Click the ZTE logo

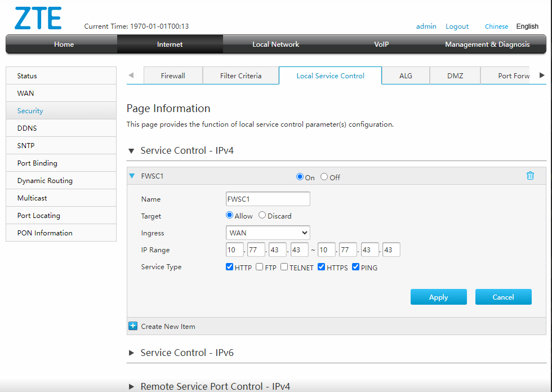pyautogui.click(x=38, y=18)
